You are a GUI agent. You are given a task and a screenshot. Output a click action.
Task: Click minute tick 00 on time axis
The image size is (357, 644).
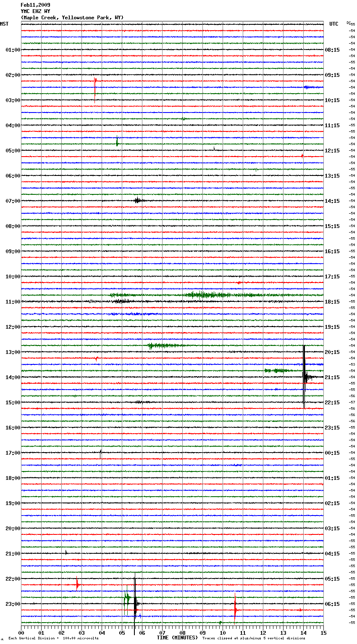tap(21, 633)
